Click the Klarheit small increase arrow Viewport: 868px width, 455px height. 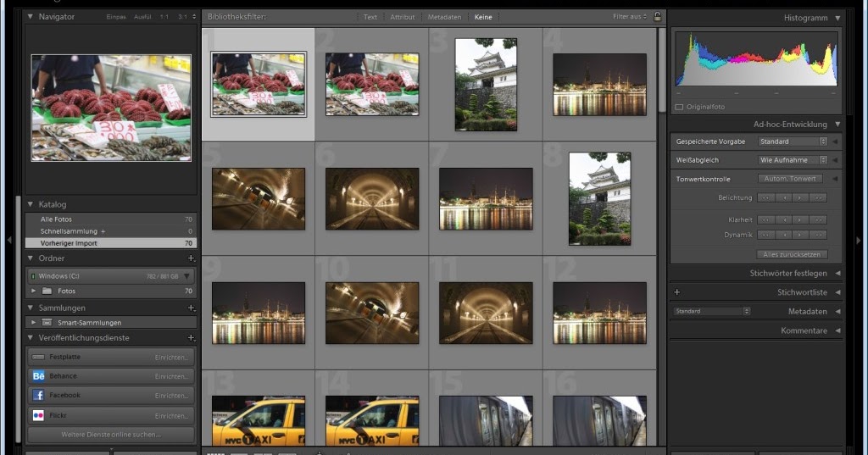(800, 219)
